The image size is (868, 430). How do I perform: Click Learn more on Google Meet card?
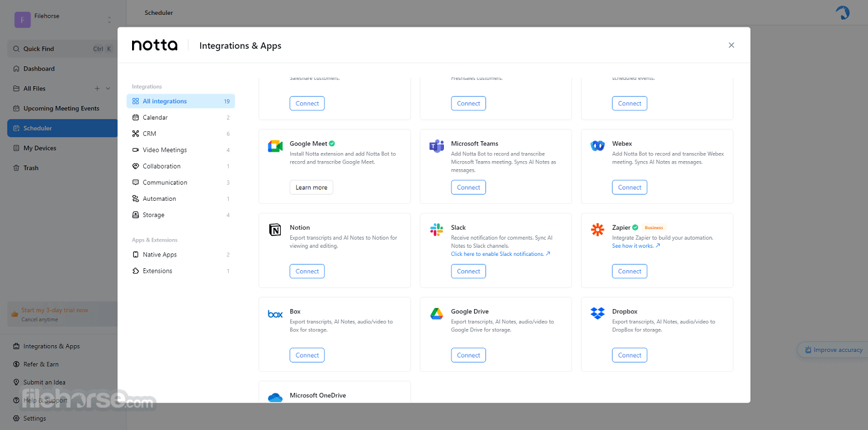(311, 187)
